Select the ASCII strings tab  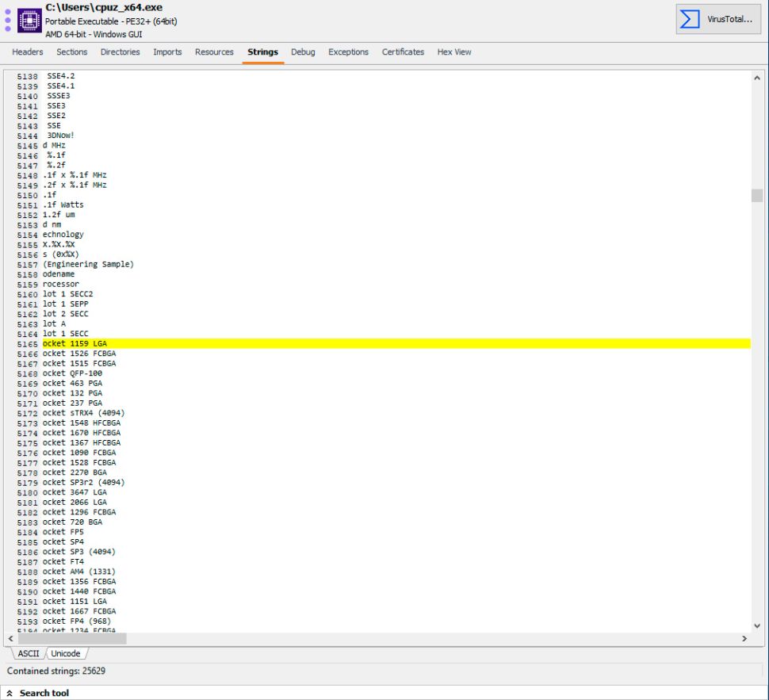[29, 654]
